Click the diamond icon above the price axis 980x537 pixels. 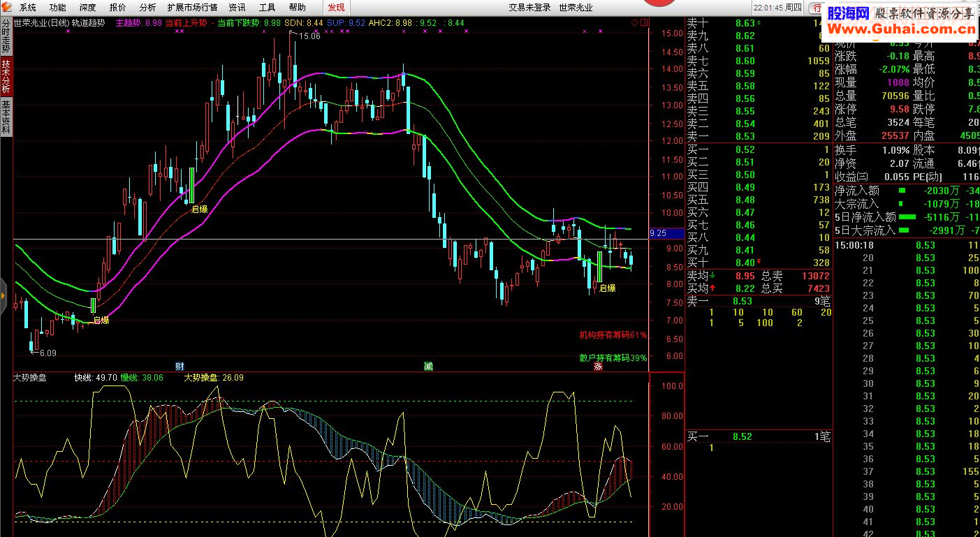point(635,22)
